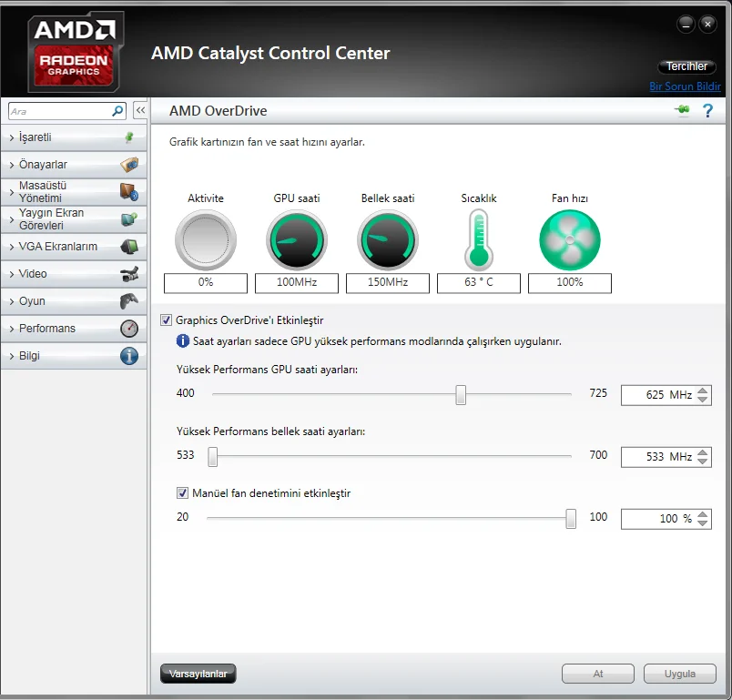Decrease memory clock with 533 MHz down arrow
The image size is (732, 700).
[703, 462]
